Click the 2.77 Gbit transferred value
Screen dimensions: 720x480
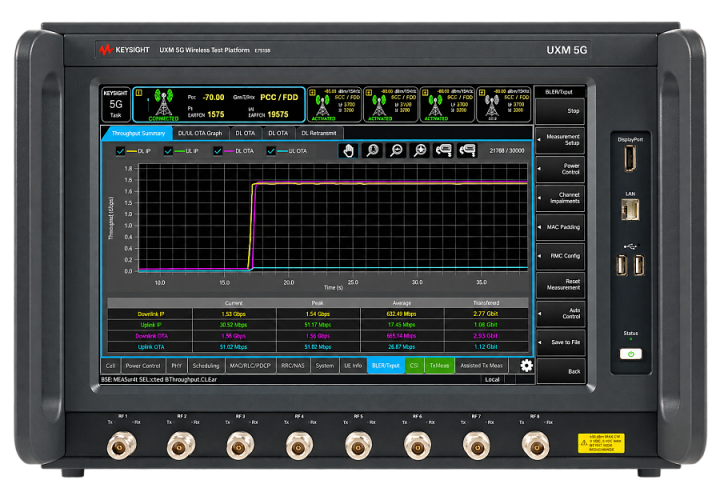pyautogui.click(x=485, y=314)
